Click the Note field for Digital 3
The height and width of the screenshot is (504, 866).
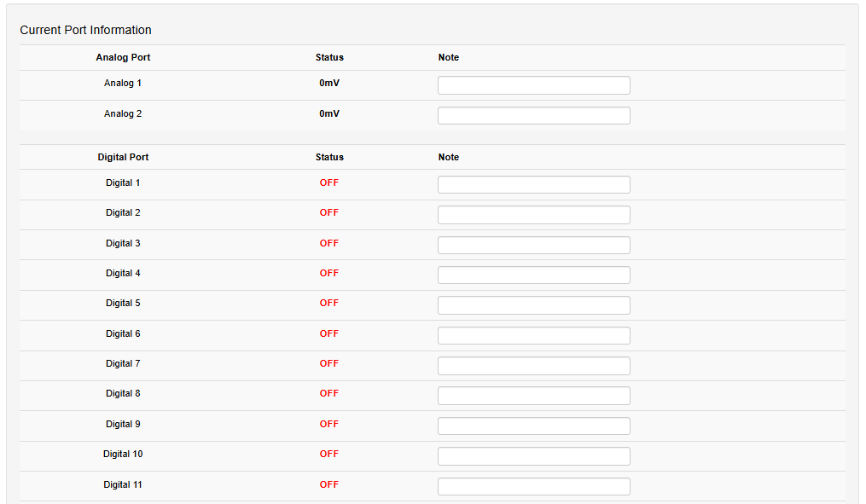(x=533, y=245)
